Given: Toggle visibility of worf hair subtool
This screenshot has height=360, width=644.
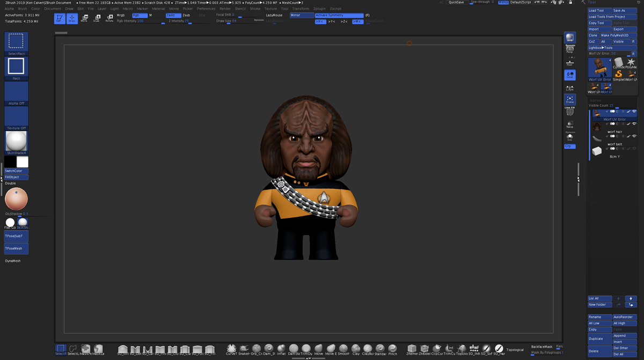Looking at the screenshot, I should 634,124.
